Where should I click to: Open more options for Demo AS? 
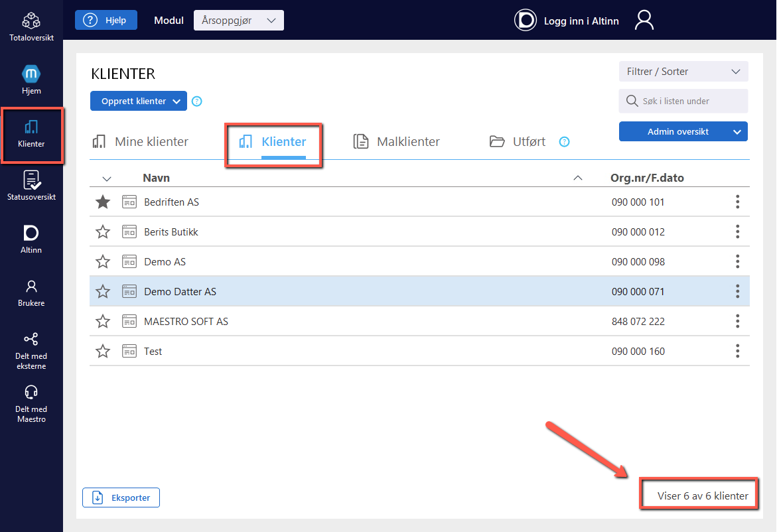coord(737,261)
